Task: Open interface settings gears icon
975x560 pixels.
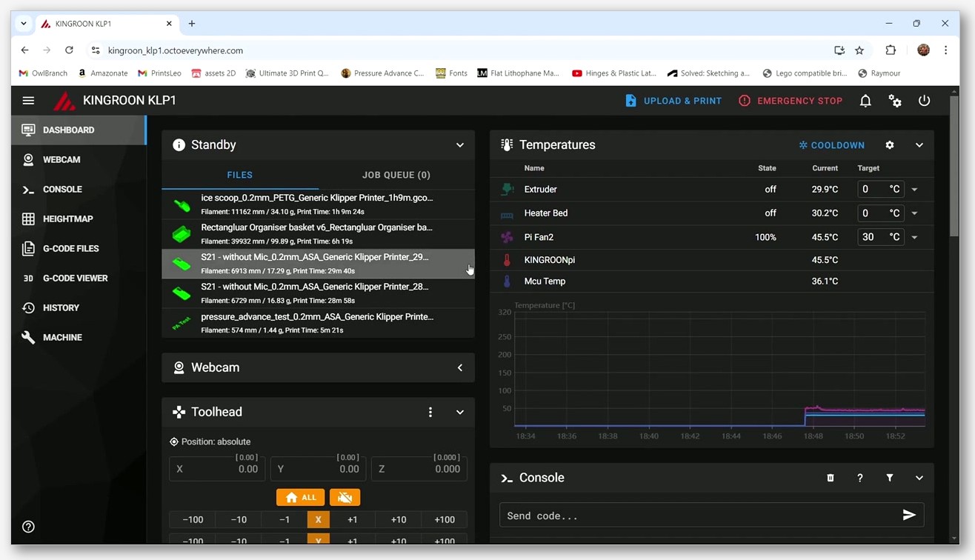Action: (x=895, y=101)
